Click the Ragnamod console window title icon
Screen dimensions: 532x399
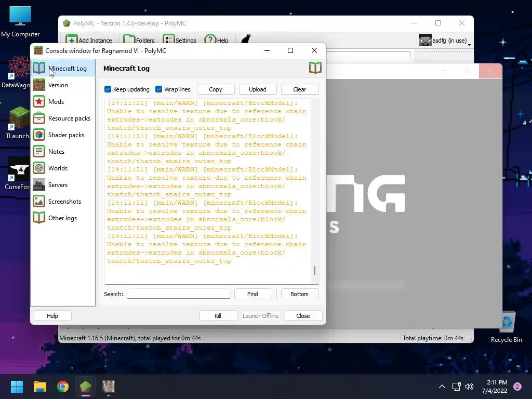(38, 50)
